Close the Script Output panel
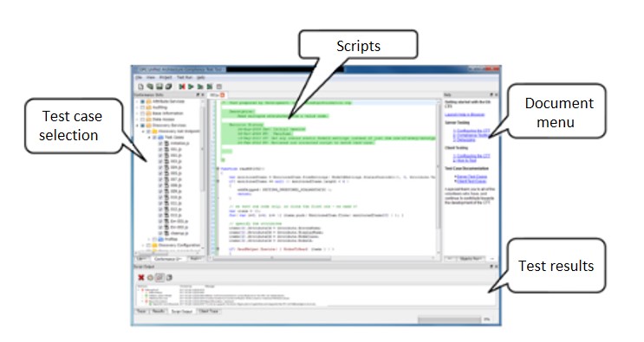The height and width of the screenshot is (342, 644). tap(496, 267)
